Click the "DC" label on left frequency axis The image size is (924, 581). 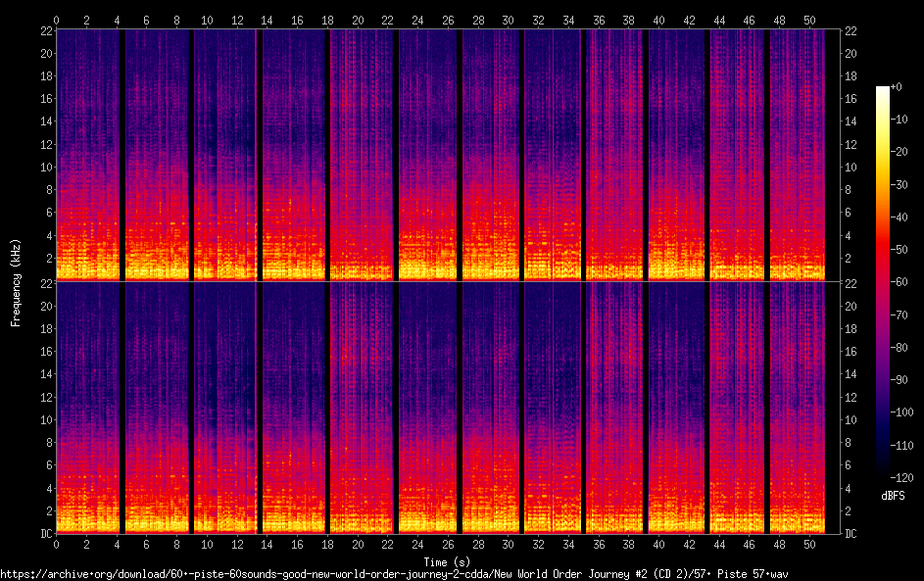pos(46,533)
